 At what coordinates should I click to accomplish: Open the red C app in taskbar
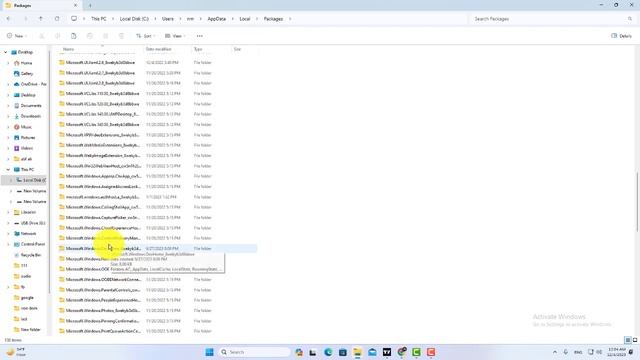pyautogui.click(x=431, y=352)
